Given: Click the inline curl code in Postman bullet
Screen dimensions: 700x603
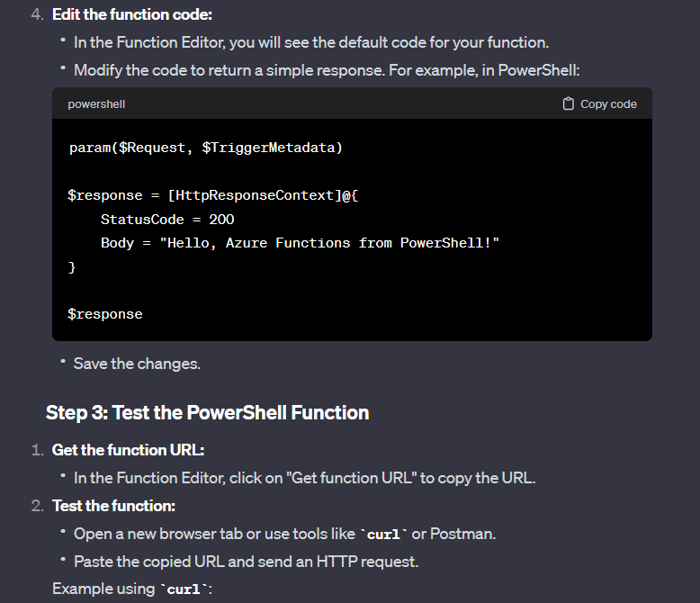Looking at the screenshot, I should click(383, 535).
